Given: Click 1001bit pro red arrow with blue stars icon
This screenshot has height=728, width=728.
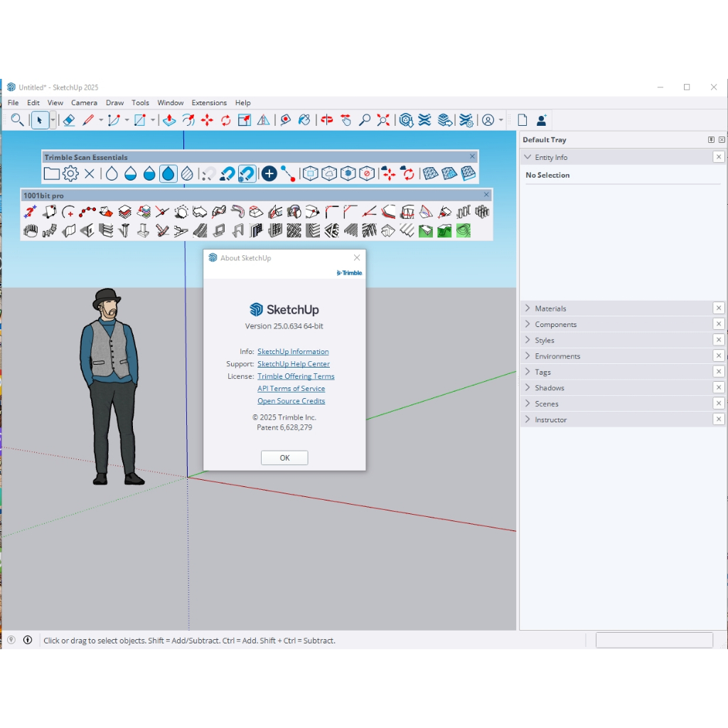Looking at the screenshot, I should [x=31, y=212].
